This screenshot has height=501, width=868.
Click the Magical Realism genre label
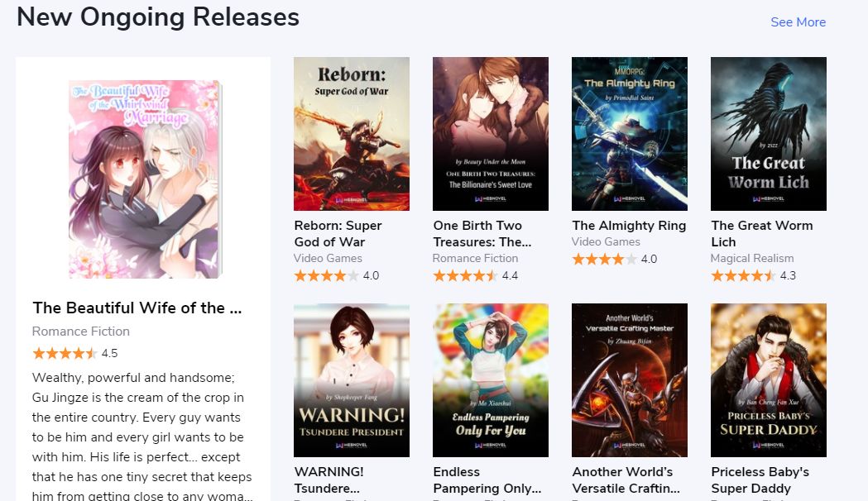(x=752, y=258)
